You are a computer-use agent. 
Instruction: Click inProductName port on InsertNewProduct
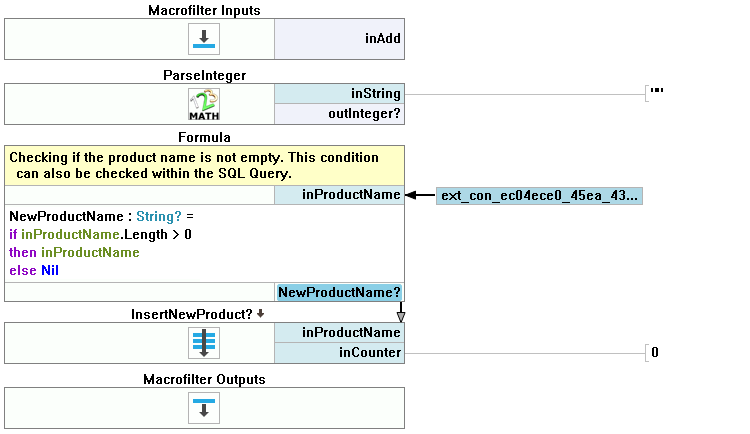(x=339, y=333)
